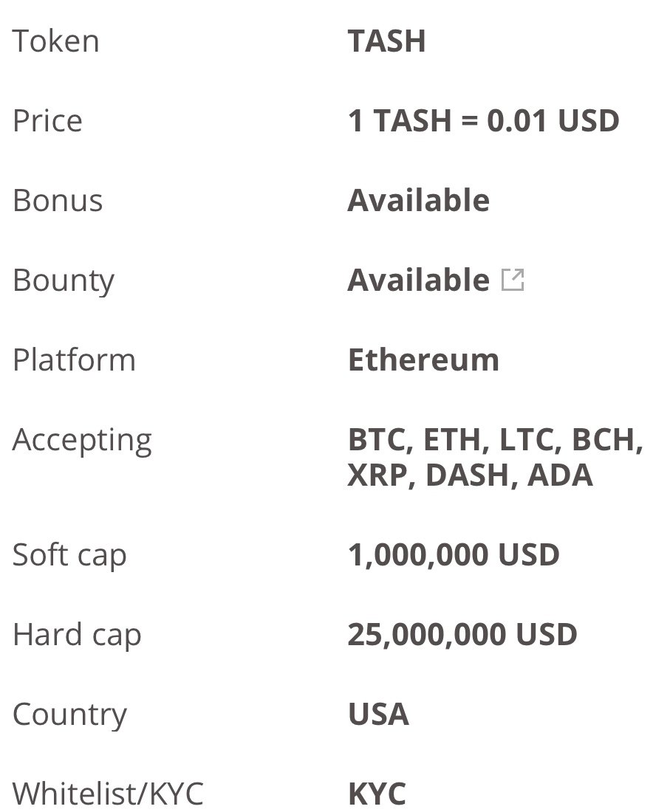Click the XRP, DASH, ADA line
670x812 pixels.
coord(470,475)
